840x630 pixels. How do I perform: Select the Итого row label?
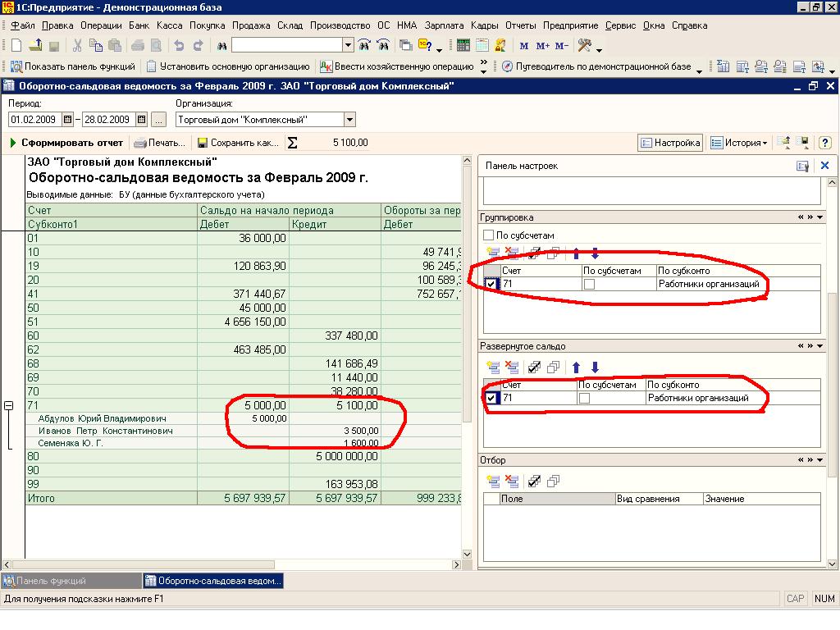(41, 498)
